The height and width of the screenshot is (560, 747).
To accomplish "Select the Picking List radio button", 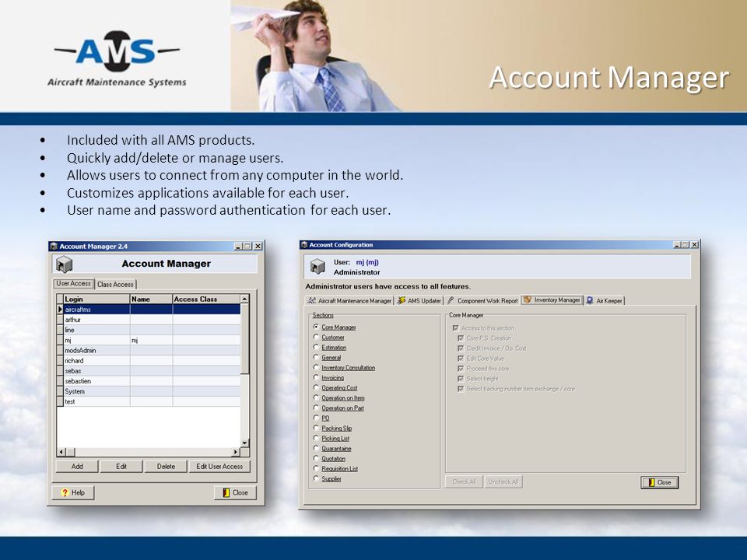I will 316,438.
